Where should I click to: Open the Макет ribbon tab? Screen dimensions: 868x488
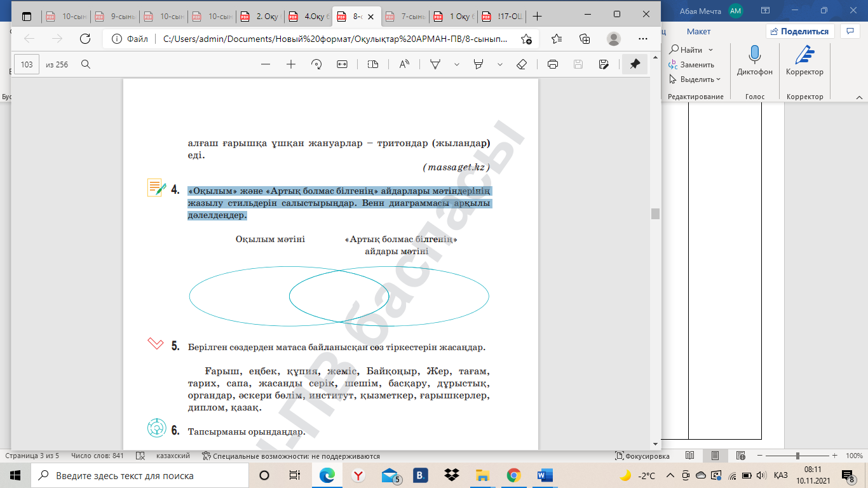[x=698, y=31]
